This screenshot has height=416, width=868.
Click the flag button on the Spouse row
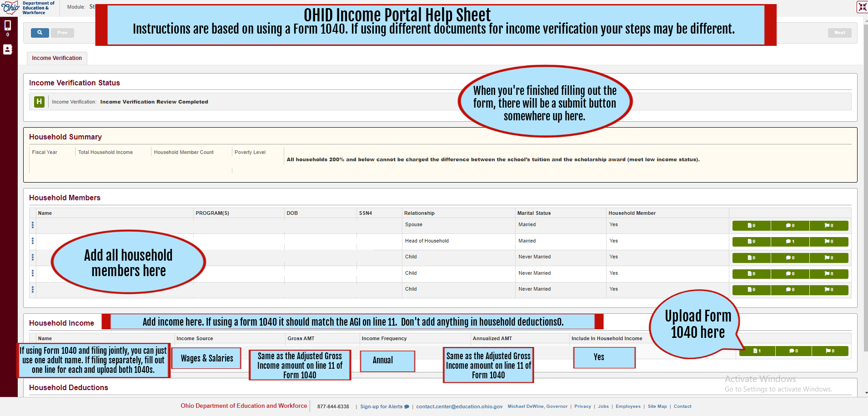coord(828,226)
